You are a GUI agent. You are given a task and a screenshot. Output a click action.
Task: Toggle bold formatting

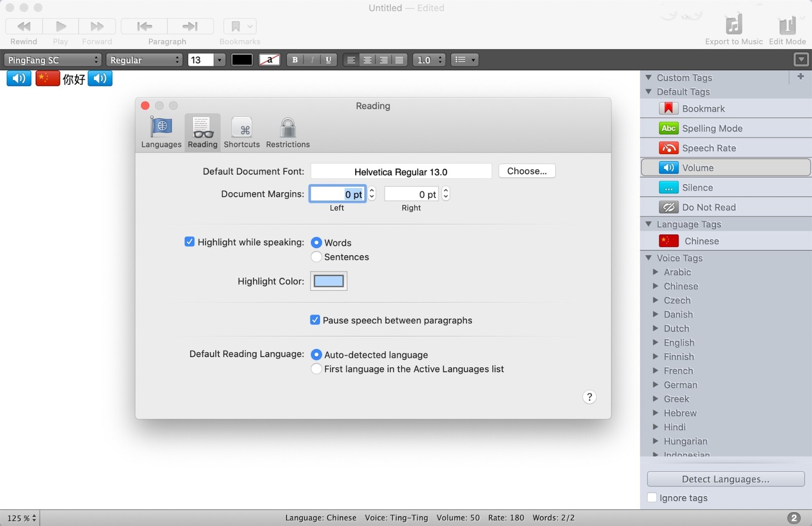295,60
